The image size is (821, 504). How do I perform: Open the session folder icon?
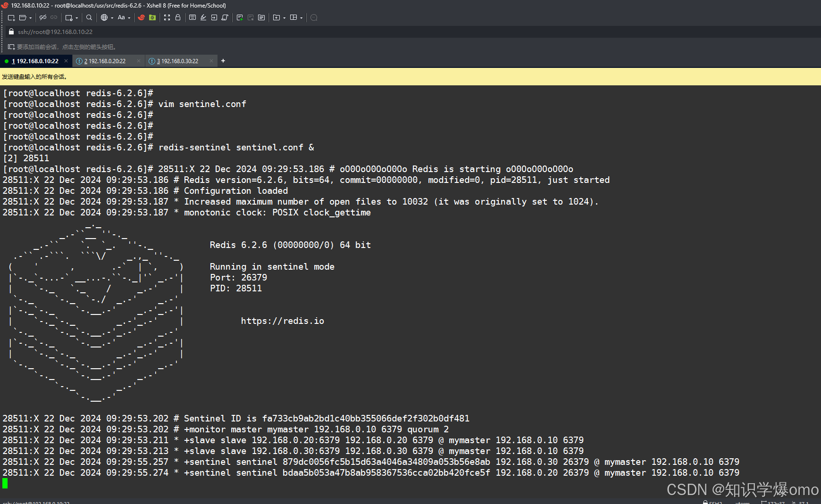tap(23, 17)
